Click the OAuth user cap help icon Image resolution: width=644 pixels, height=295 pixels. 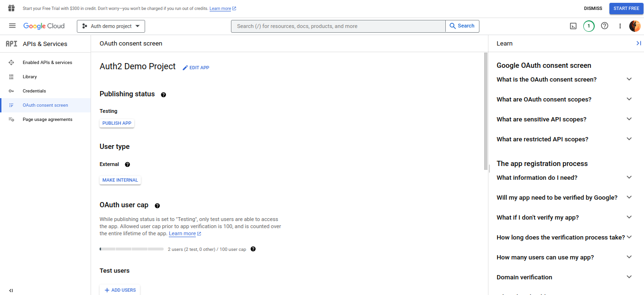pyautogui.click(x=157, y=205)
